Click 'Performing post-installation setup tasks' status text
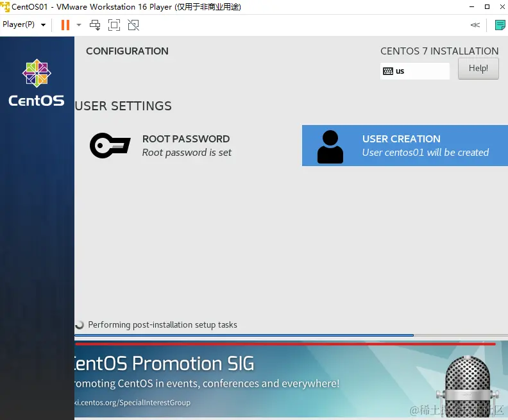This screenshot has height=420, width=508. point(163,325)
